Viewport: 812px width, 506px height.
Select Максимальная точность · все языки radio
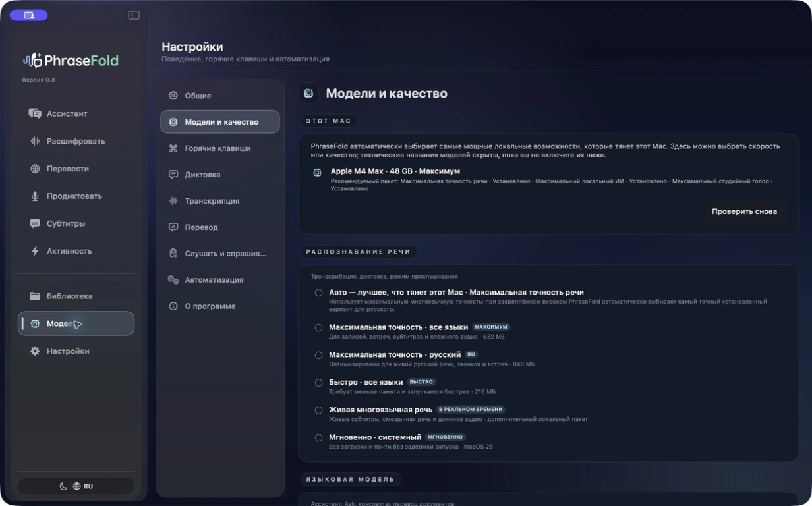pyautogui.click(x=318, y=327)
